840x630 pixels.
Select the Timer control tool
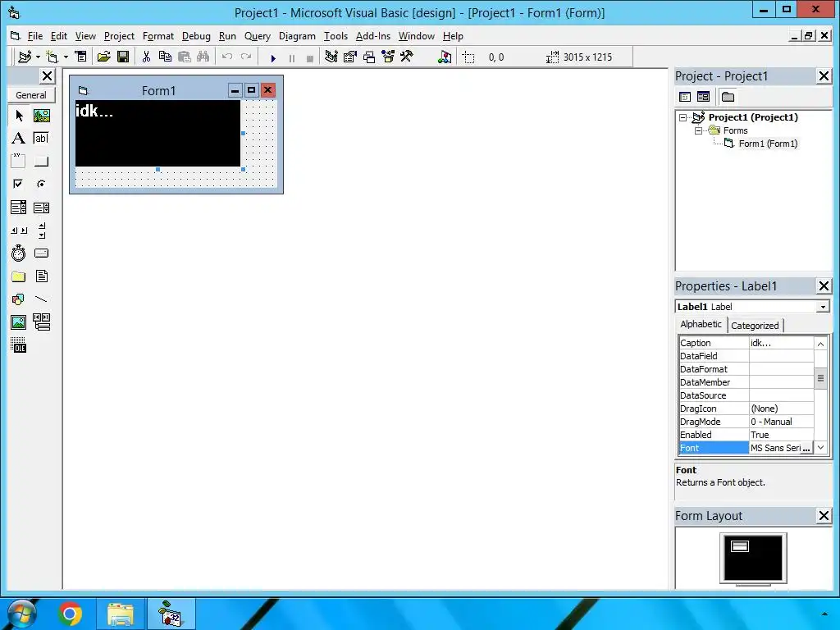click(19, 253)
